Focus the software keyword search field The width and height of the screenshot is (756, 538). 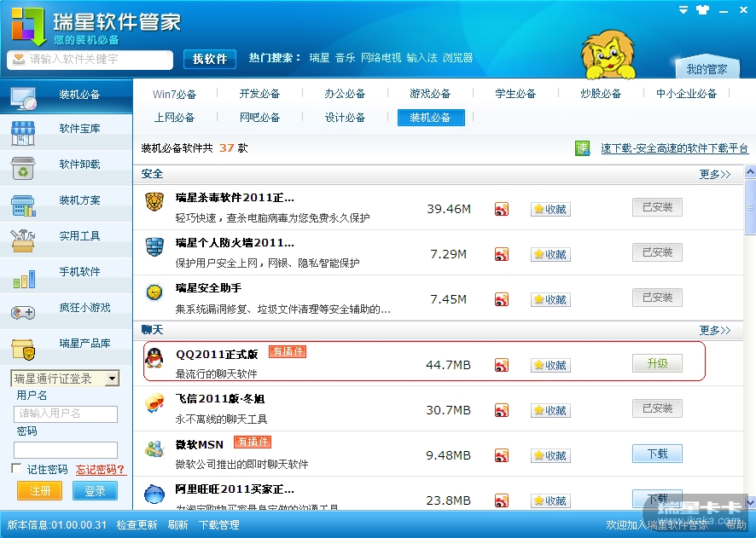[x=90, y=59]
